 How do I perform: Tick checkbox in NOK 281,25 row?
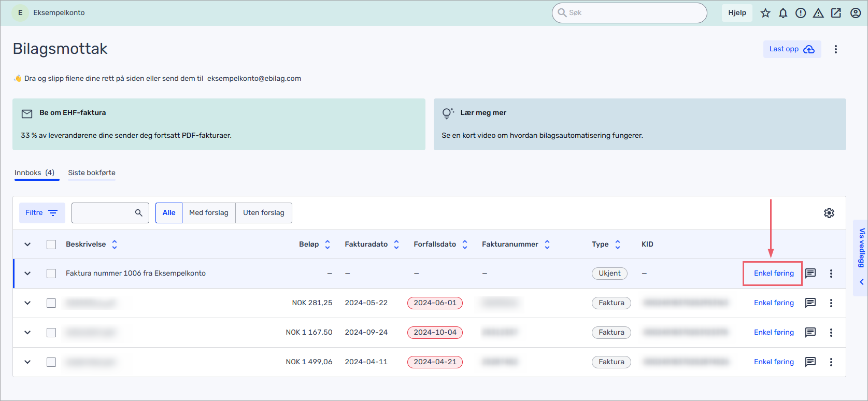(x=51, y=303)
